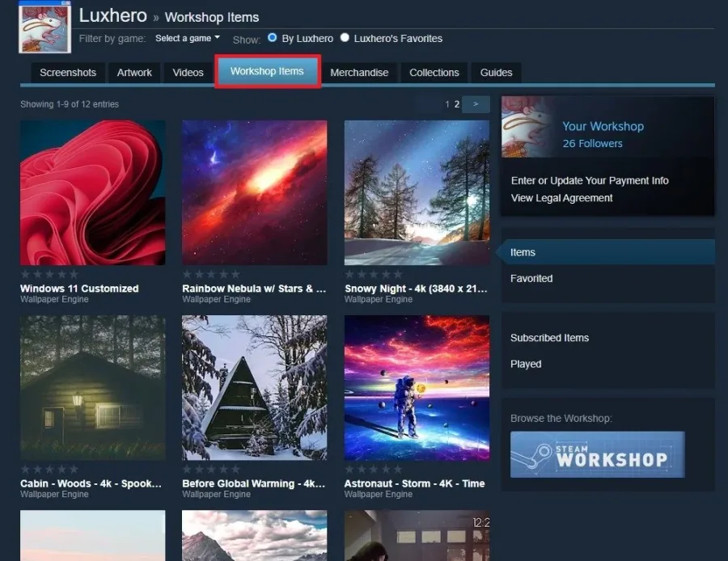Select Items in the sidebar
Viewport: 728px width, 561px height.
pyautogui.click(x=607, y=252)
